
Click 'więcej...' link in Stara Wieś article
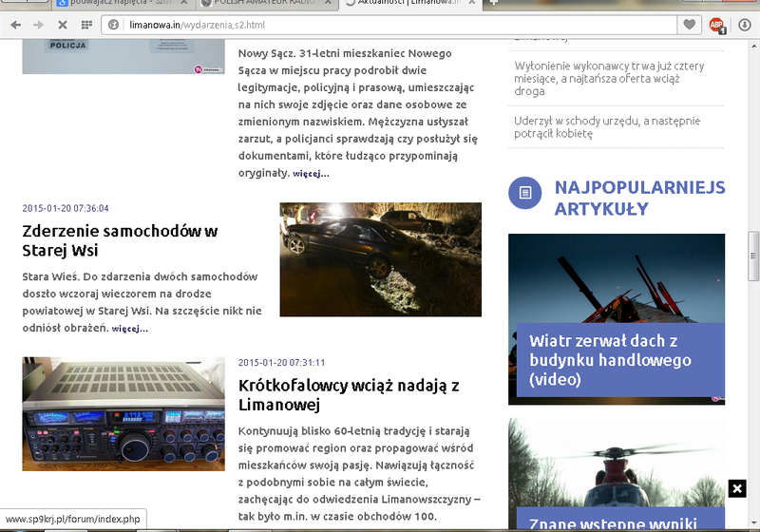click(x=130, y=329)
